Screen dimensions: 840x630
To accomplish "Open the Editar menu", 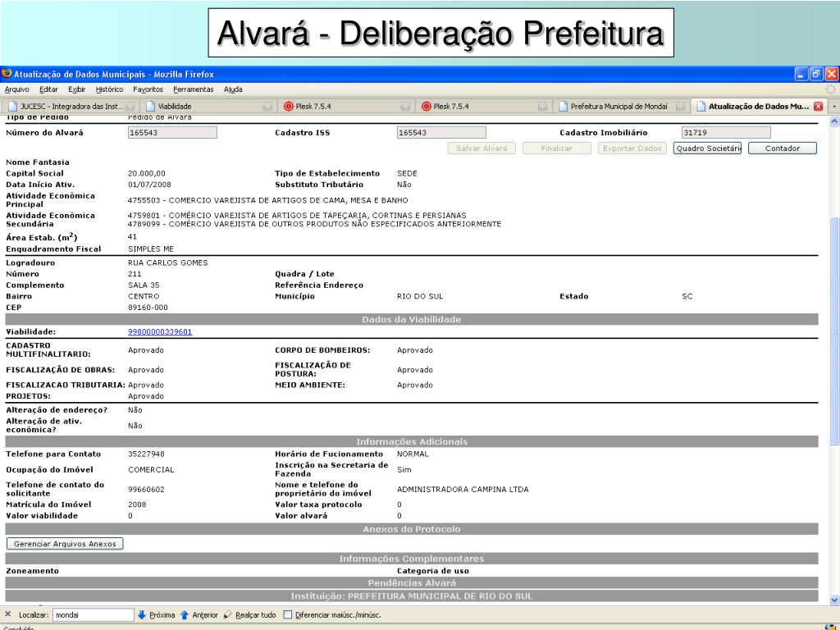I will [x=48, y=89].
